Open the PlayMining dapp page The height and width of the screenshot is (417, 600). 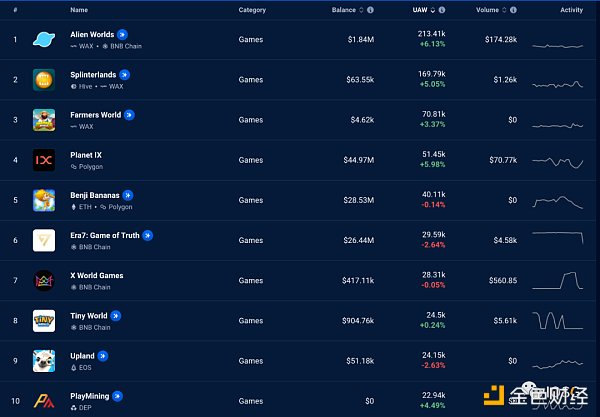tap(90, 396)
